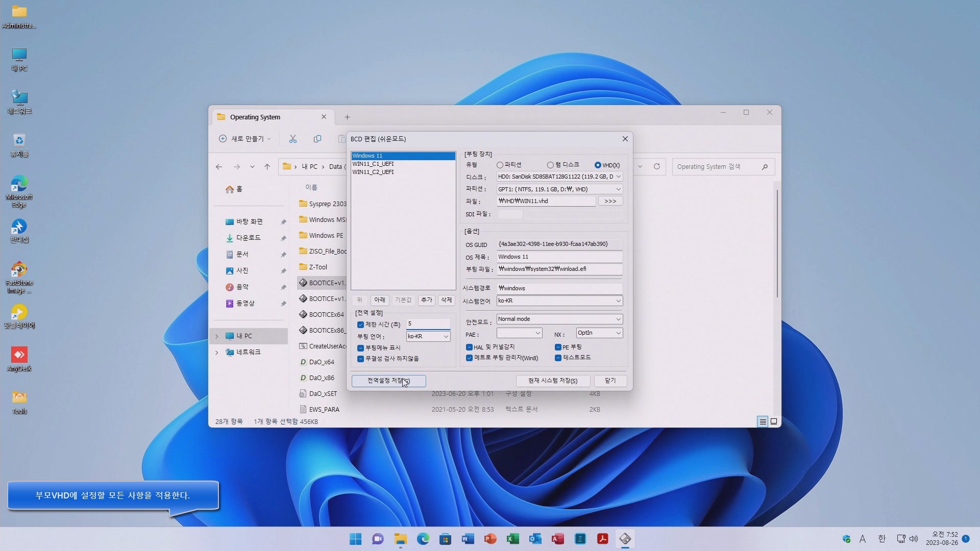Click the 제한 시간 seconds input field
The width and height of the screenshot is (980, 551).
pyautogui.click(x=428, y=323)
